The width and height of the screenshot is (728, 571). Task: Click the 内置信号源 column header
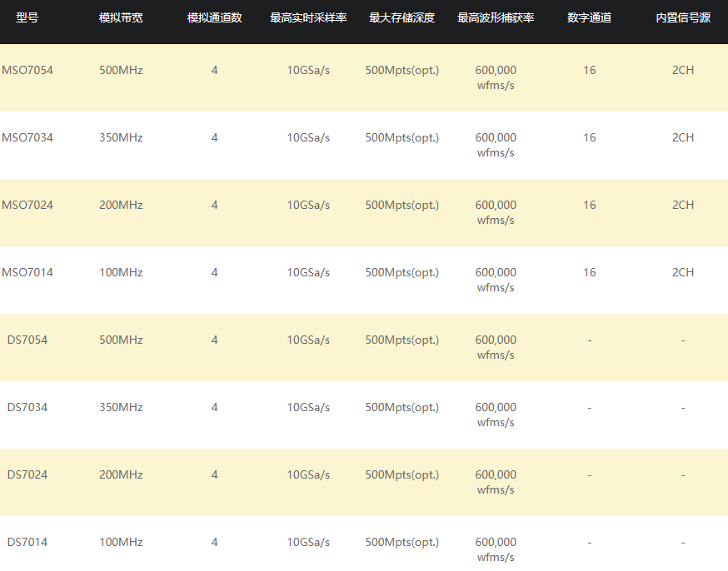(683, 17)
